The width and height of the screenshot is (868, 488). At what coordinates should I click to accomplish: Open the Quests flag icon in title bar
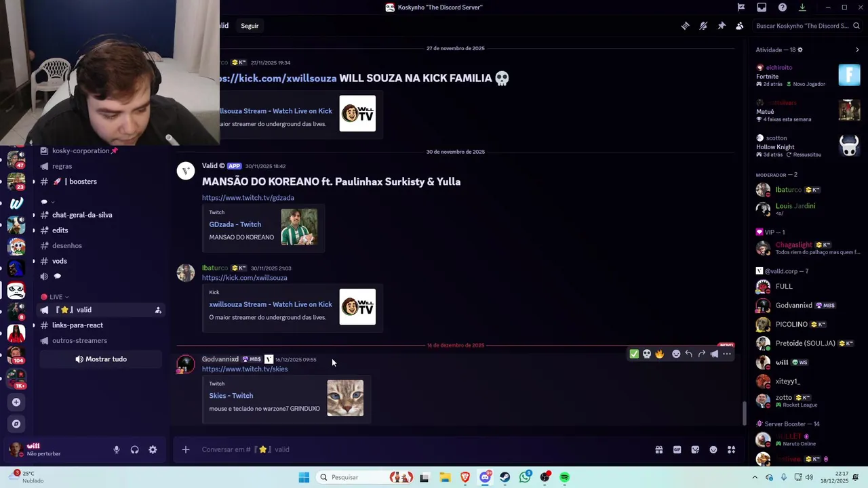(x=741, y=7)
